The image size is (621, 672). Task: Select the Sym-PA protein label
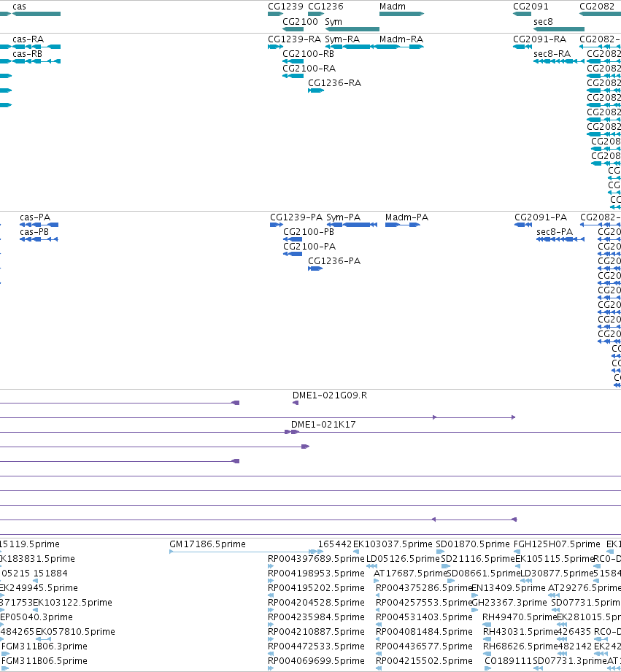tap(343, 217)
